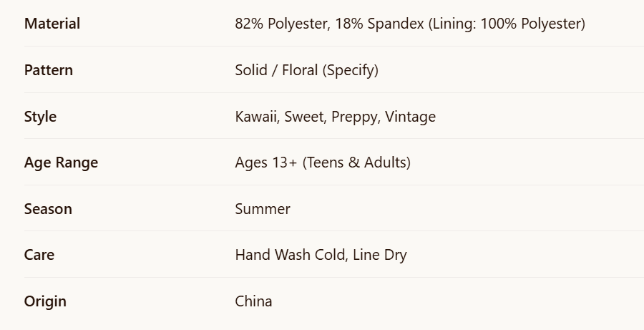Click the Summer value
This screenshot has width=644, height=330.
point(263,209)
